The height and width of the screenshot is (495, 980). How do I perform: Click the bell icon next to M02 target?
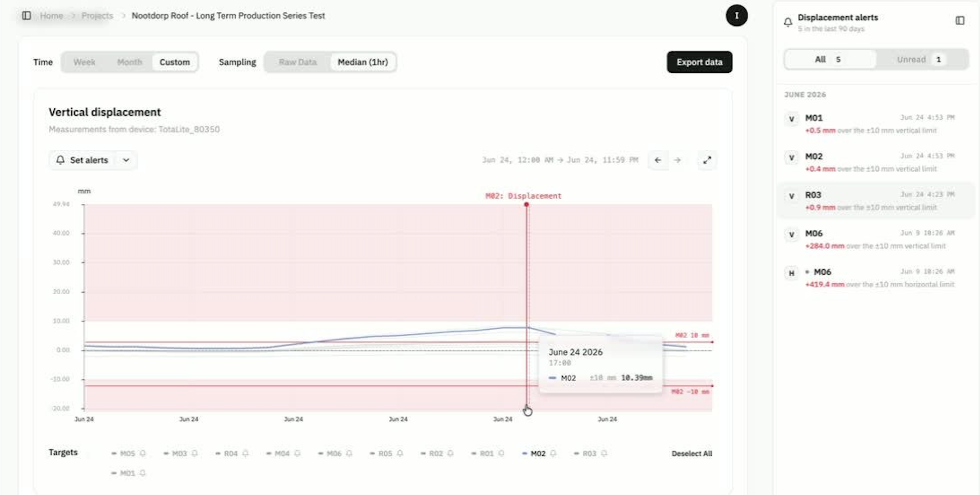point(553,453)
